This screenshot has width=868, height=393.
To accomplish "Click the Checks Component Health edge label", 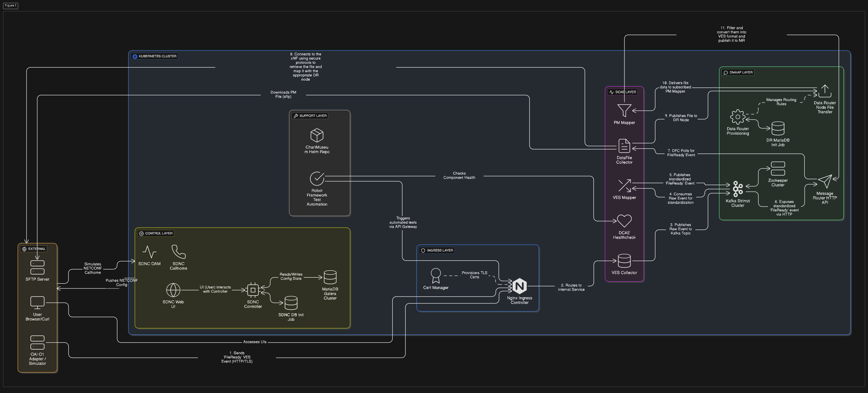I will click(459, 175).
